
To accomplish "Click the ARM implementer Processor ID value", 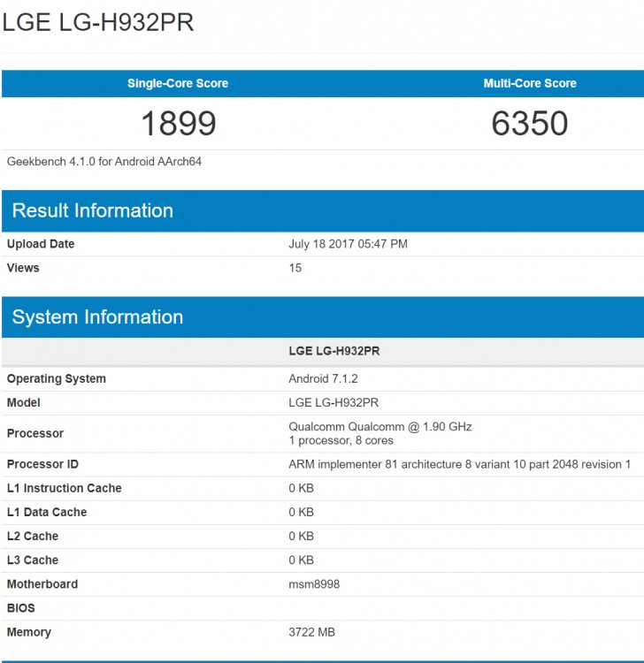I will pyautogui.click(x=459, y=464).
